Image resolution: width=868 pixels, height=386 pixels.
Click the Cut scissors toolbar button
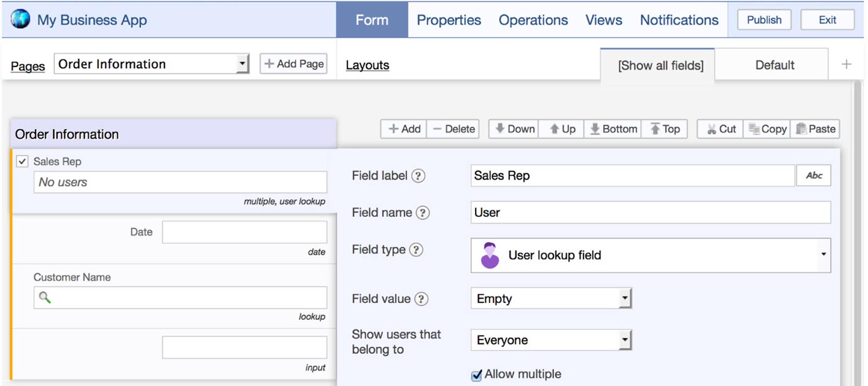pyautogui.click(x=720, y=129)
